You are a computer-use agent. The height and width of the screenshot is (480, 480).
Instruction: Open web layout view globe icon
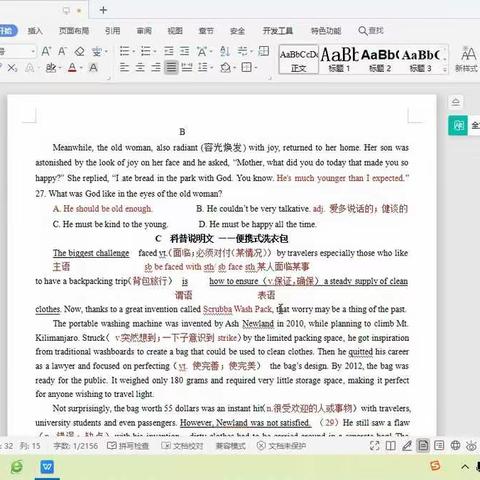click(455, 446)
